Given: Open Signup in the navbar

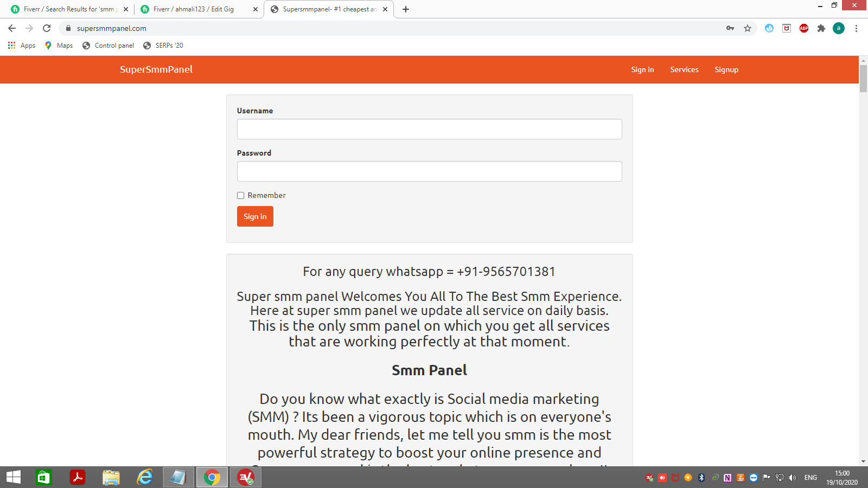Looking at the screenshot, I should pyautogui.click(x=726, y=69).
